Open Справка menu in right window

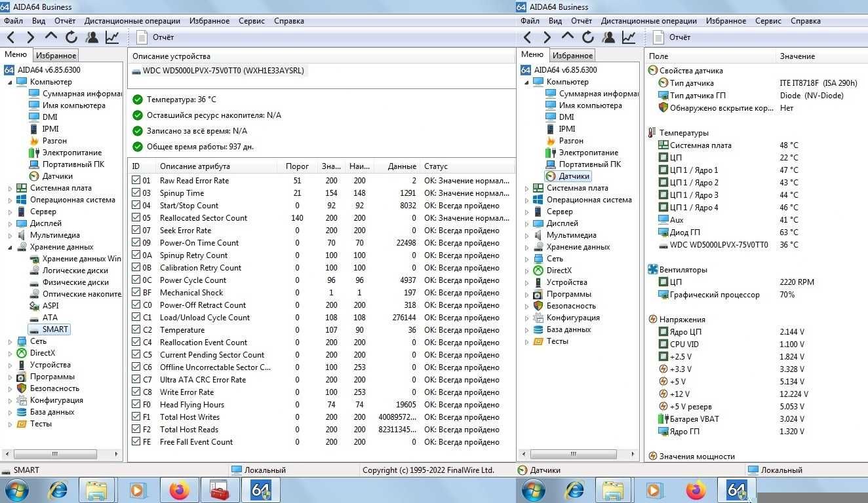pyautogui.click(x=806, y=21)
